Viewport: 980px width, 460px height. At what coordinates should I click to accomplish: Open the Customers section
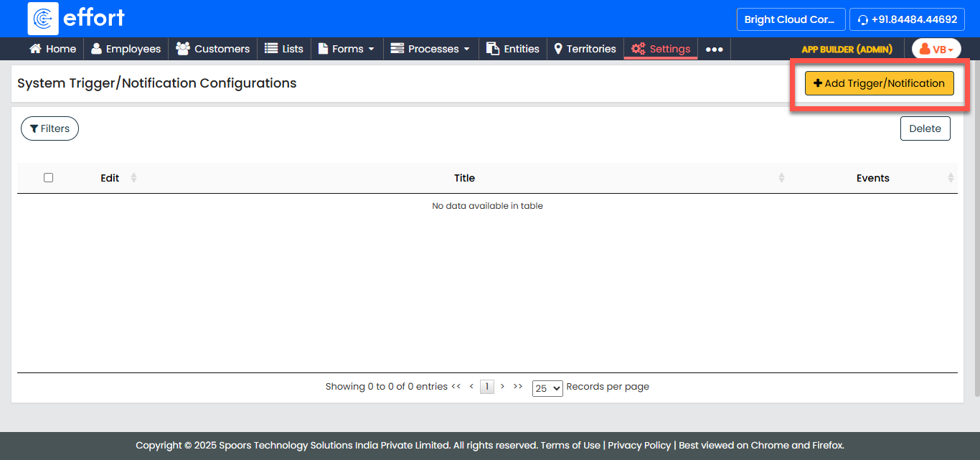(x=213, y=49)
